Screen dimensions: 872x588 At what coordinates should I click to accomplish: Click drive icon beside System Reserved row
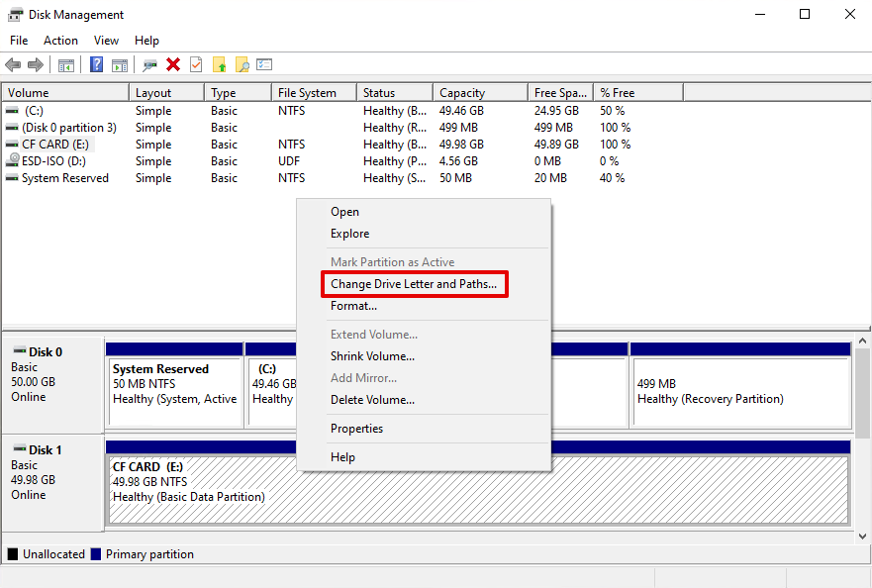pos(12,178)
